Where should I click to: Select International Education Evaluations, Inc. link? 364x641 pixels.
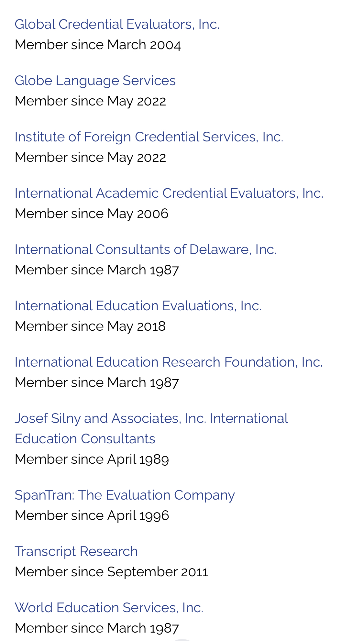138,306
